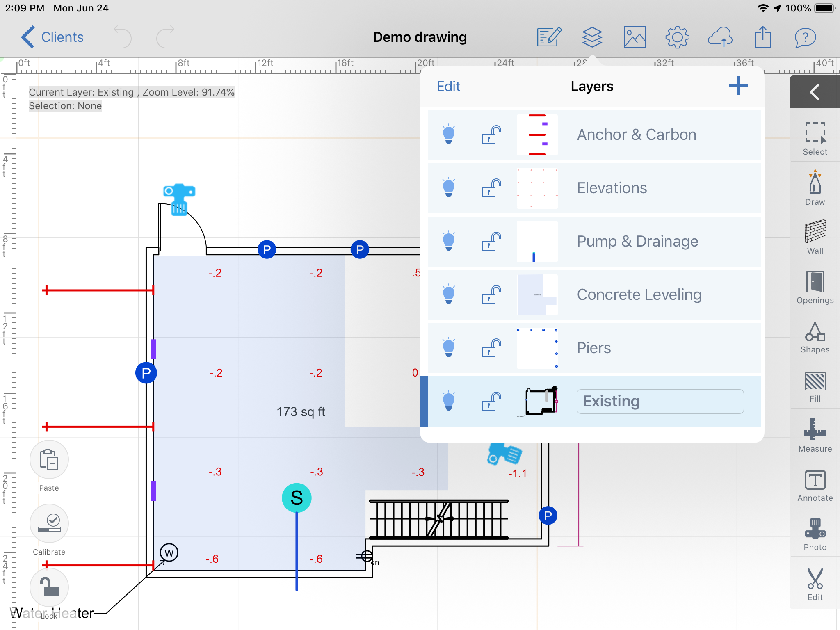Toggle visibility of Piers layer
The width and height of the screenshot is (840, 630).
(x=449, y=347)
